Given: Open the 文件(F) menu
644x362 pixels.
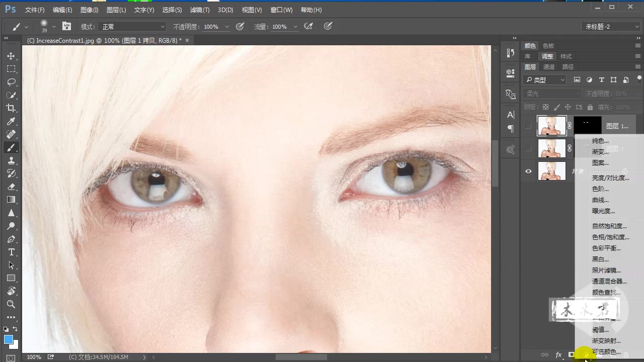Looking at the screenshot, I should (35, 10).
